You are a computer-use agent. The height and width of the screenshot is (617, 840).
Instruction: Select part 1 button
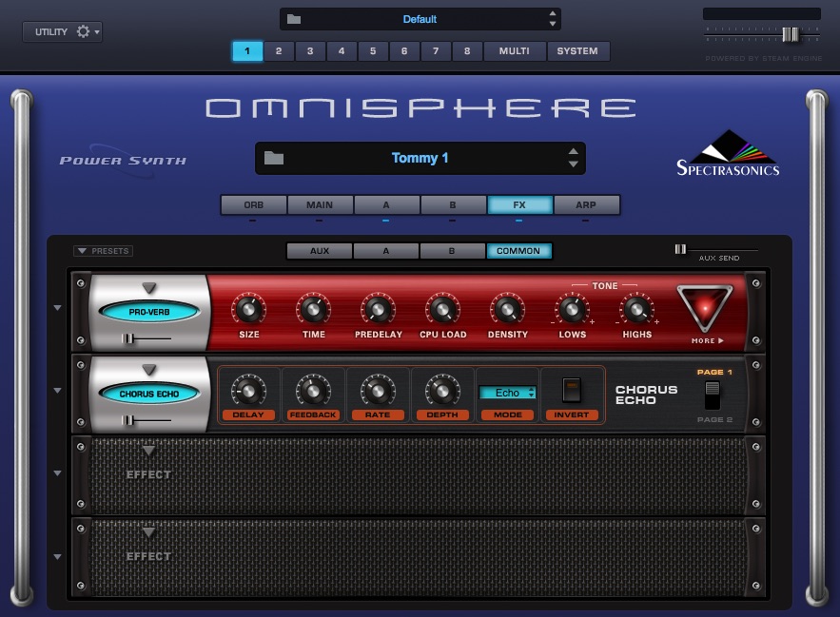[247, 51]
